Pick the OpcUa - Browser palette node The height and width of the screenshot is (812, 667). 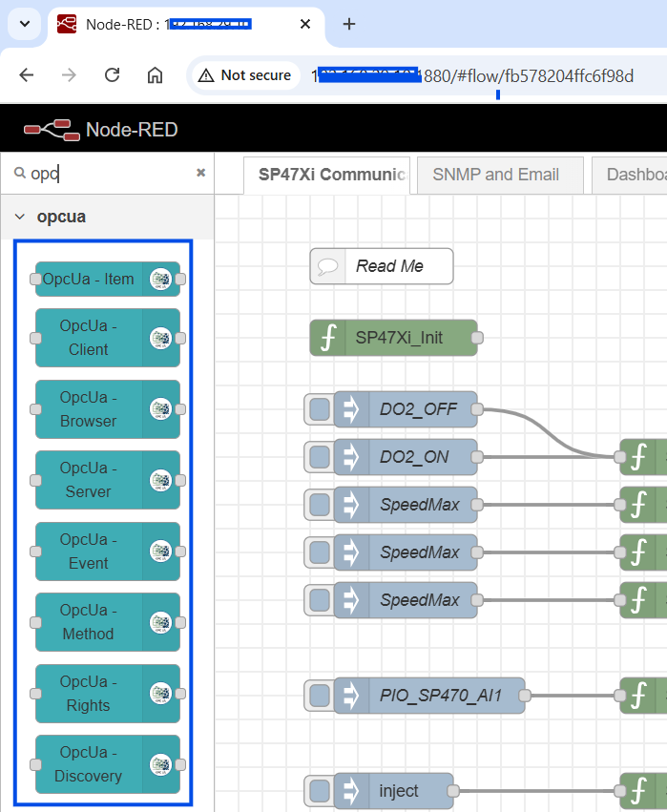108,409
